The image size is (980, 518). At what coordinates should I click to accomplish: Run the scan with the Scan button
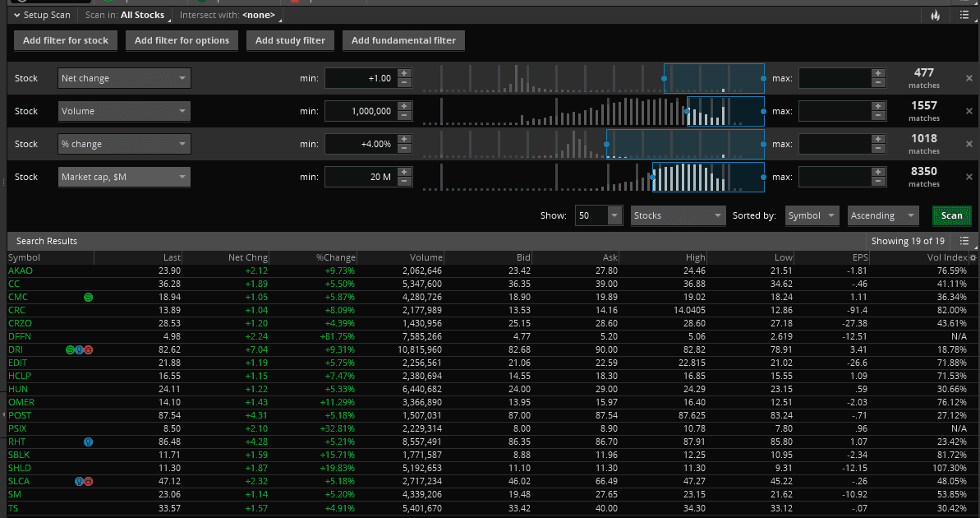click(952, 215)
